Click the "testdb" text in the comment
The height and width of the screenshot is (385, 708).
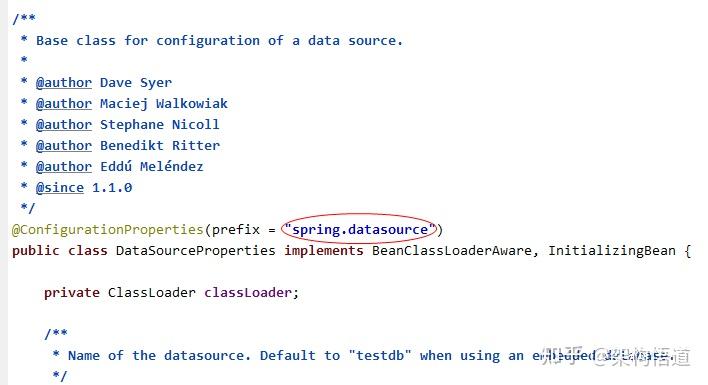[380, 355]
